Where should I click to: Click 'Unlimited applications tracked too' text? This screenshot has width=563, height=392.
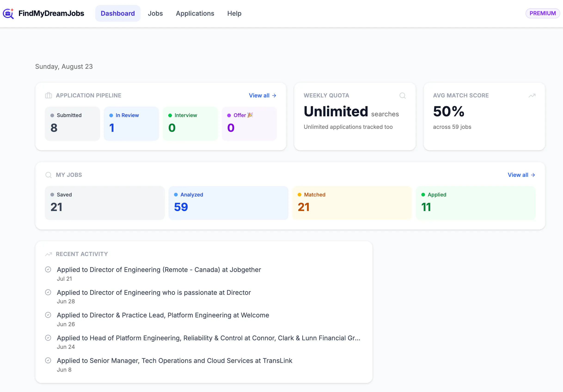click(x=348, y=127)
